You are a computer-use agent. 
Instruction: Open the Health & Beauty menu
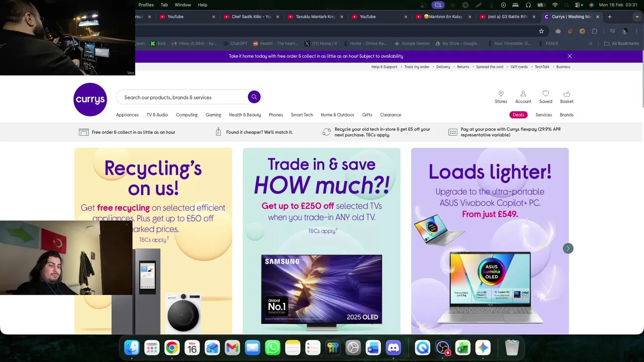(245, 115)
